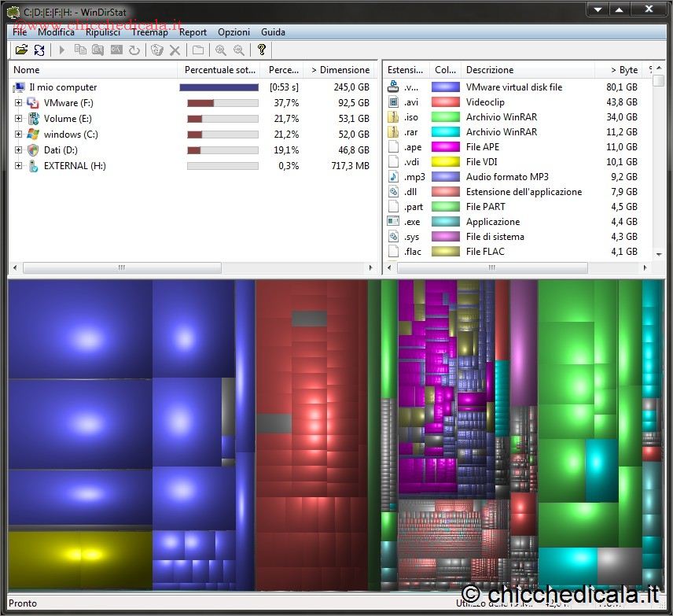This screenshot has width=673, height=616.
Task: Open the Opzioni menu
Action: tap(234, 32)
